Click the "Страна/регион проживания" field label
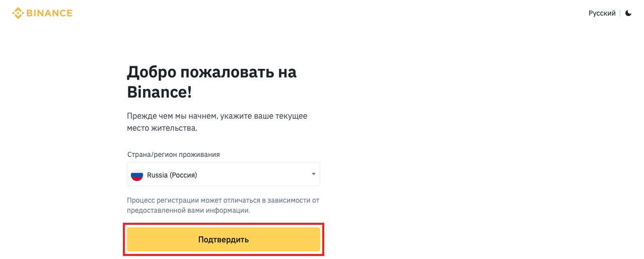Screen dimensions: 644x259 (x=173, y=154)
